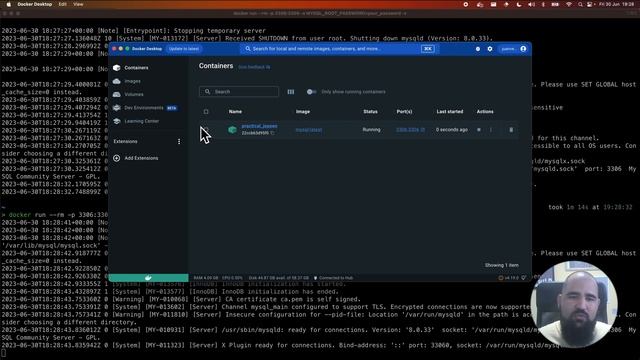Open the container name link
Image resolution: width=640 pixels, height=360 pixels.
tap(259, 126)
